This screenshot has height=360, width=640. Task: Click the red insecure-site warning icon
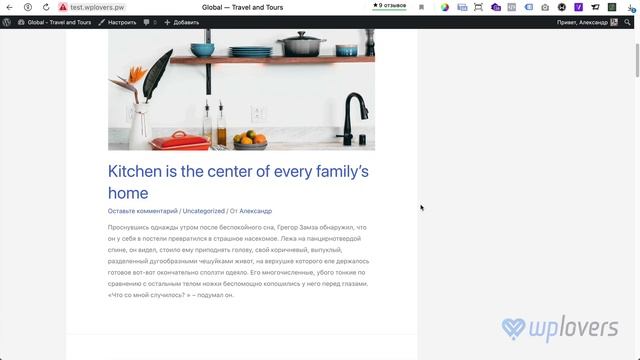[63, 7]
